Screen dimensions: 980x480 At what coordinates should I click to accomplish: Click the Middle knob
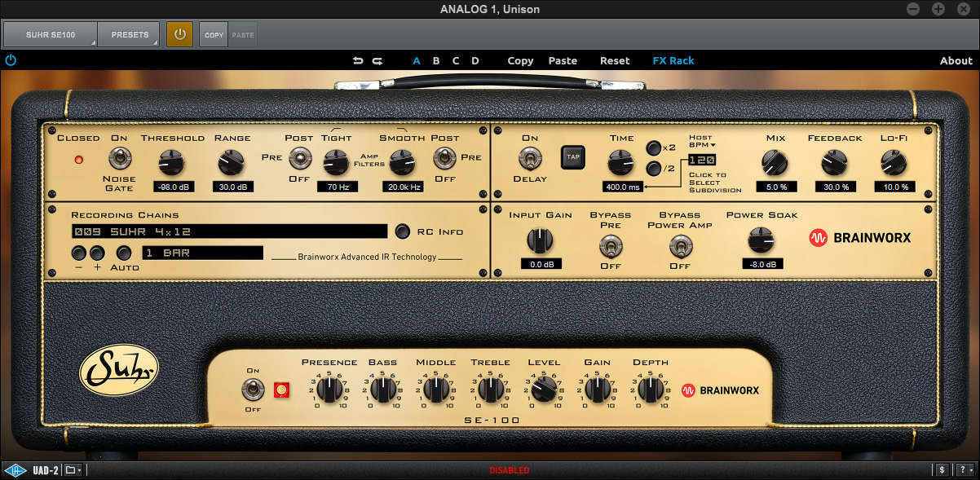[436, 390]
